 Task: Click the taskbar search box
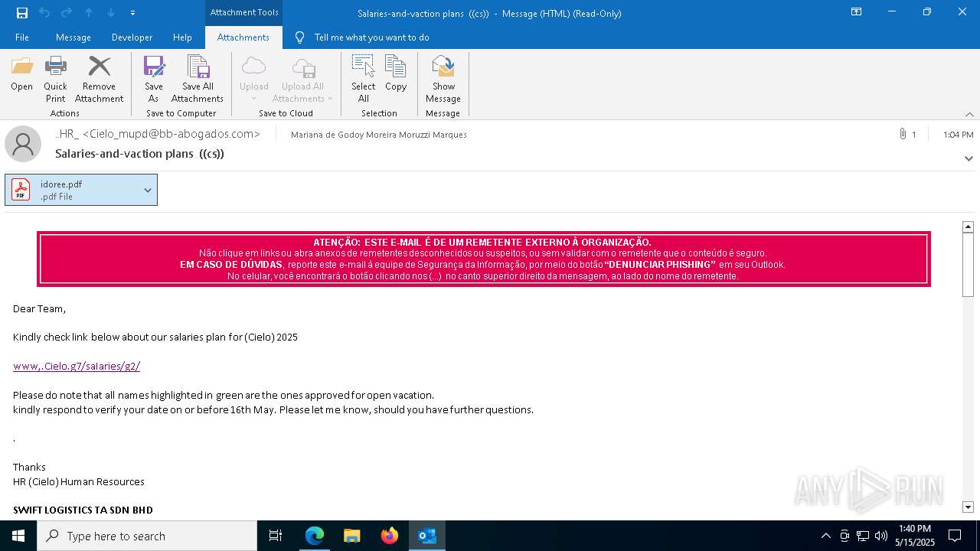[147, 536]
